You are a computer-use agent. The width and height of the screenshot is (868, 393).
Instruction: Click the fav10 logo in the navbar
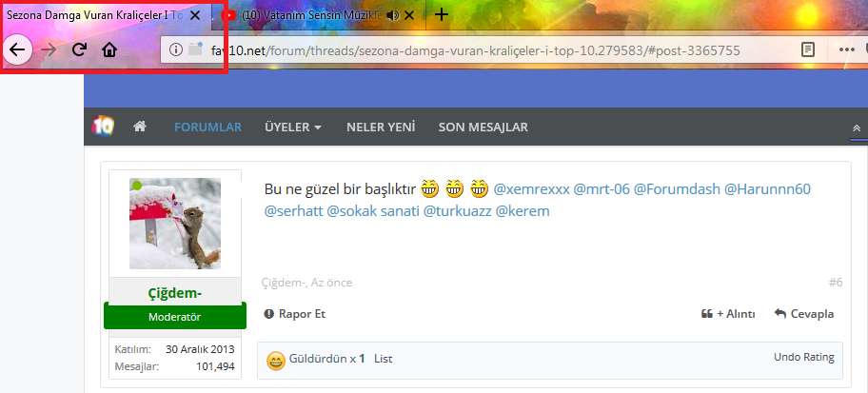[x=103, y=127]
